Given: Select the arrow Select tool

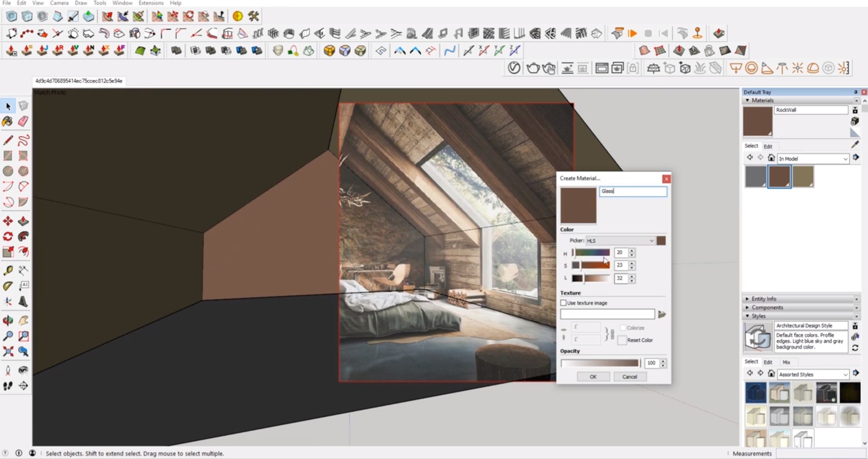Looking at the screenshot, I should click(x=8, y=107).
